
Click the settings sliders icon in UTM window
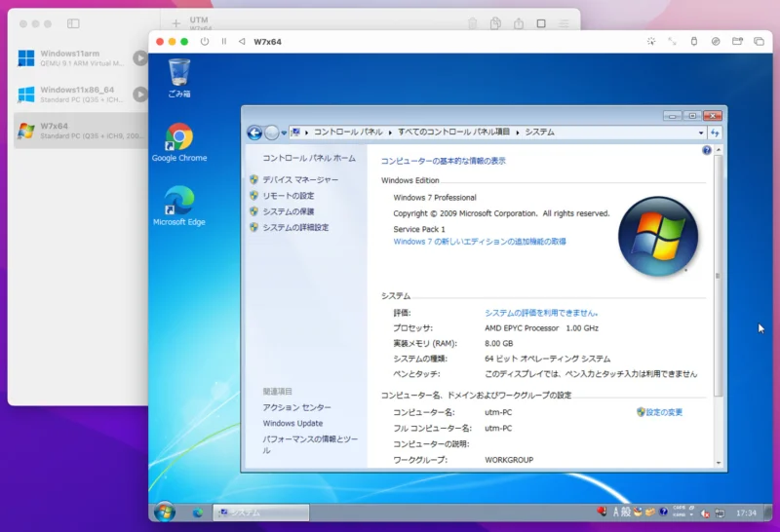(564, 23)
